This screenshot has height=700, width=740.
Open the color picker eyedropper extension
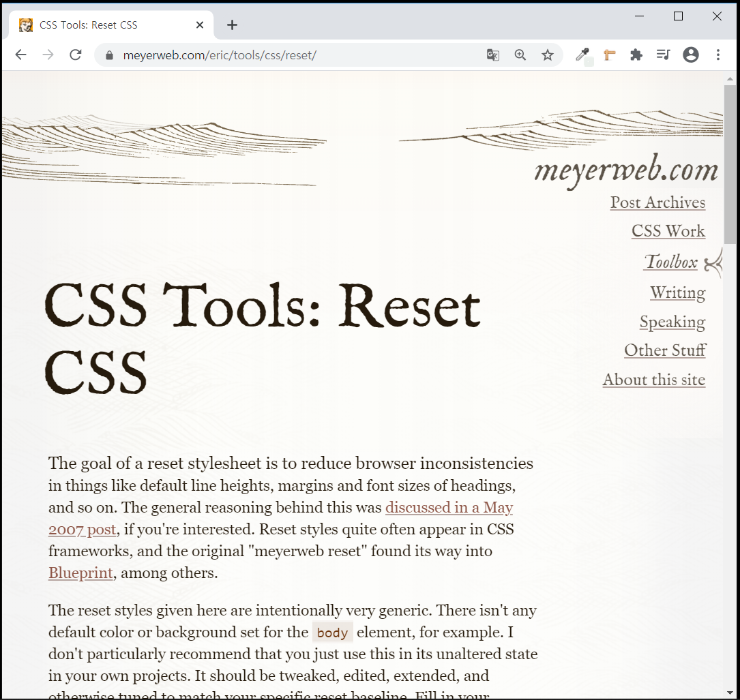(x=582, y=55)
